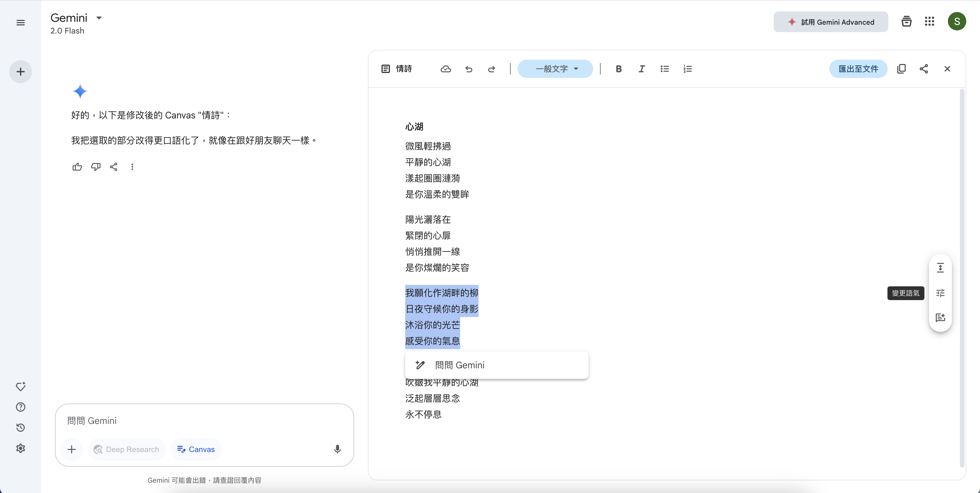The height and width of the screenshot is (493, 980).
Task: Toggle bulleted list
Action: 665,69
